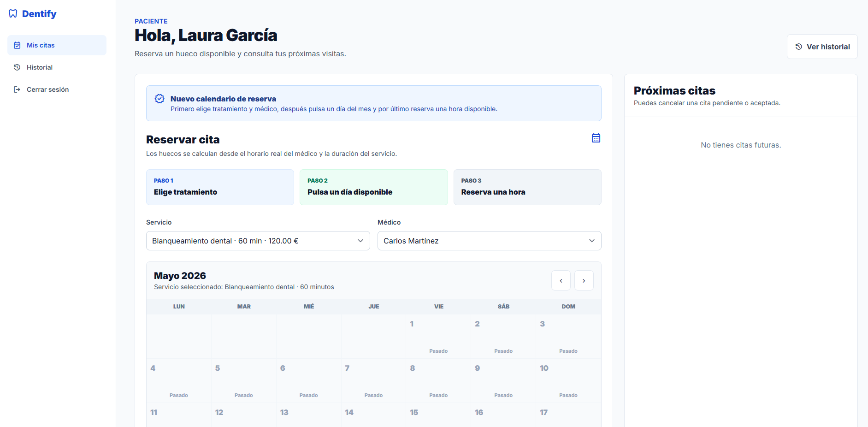Click the MAR weekday header
868x427 pixels.
point(244,307)
